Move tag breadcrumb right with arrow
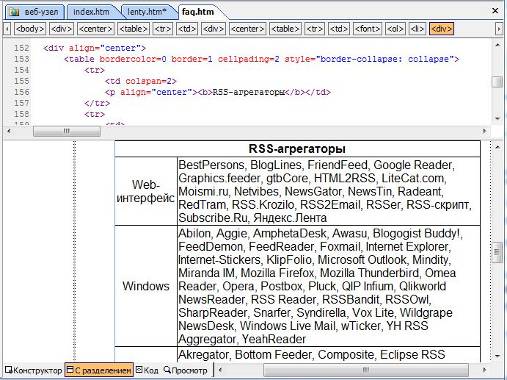 (x=498, y=29)
